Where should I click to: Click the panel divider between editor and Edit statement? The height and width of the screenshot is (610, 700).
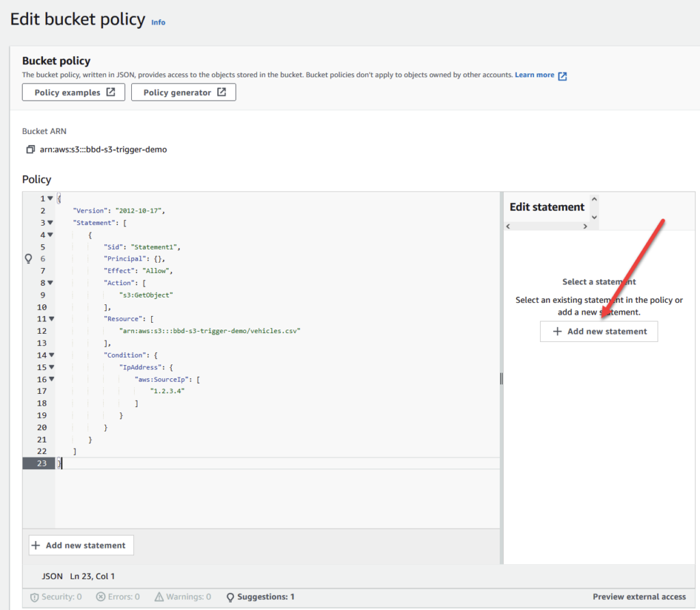(x=501, y=378)
